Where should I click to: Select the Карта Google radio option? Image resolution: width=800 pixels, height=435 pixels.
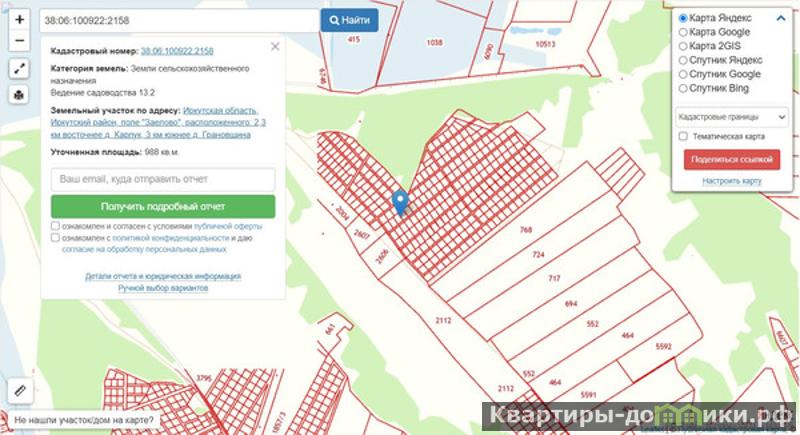(x=683, y=33)
